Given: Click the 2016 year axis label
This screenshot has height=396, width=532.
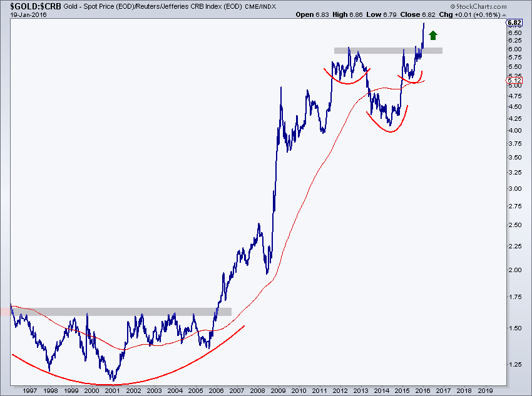Looking at the screenshot, I should point(423,391).
